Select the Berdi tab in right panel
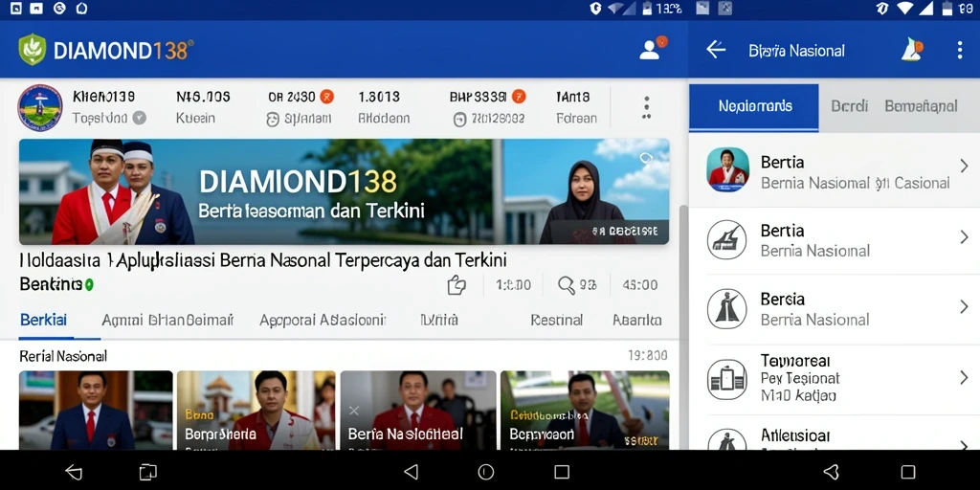Screen dimensions: 980x490 [850, 106]
